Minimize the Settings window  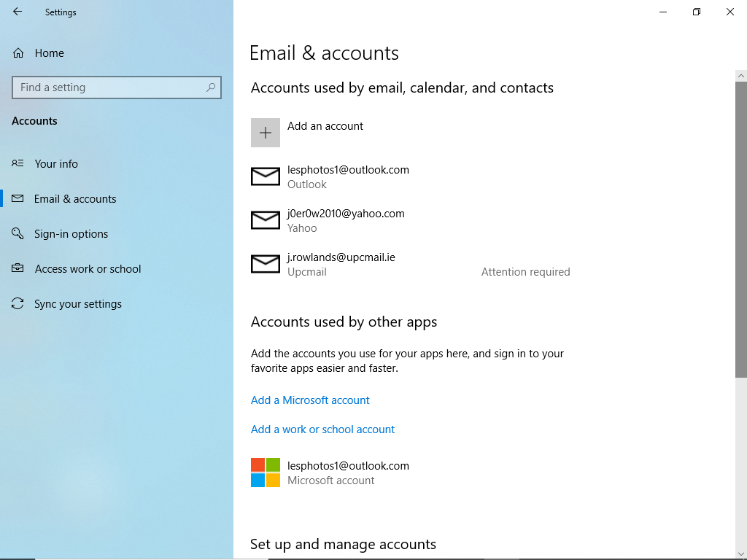tap(663, 12)
